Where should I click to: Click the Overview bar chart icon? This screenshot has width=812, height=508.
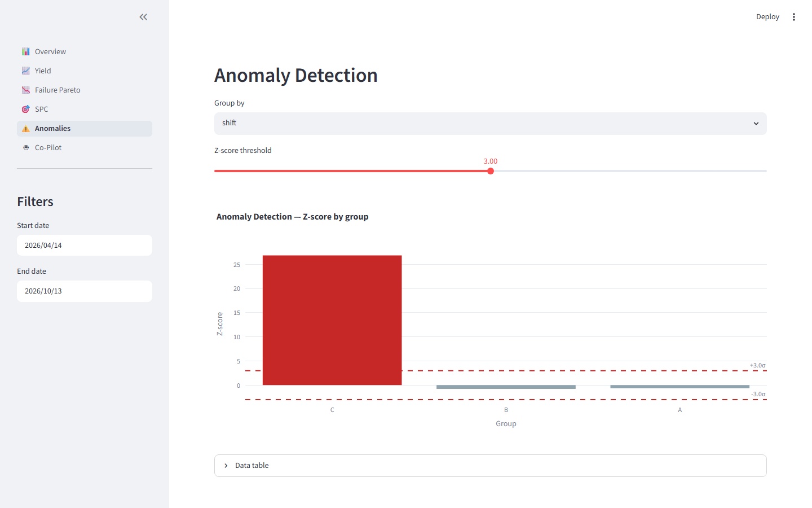coord(26,51)
